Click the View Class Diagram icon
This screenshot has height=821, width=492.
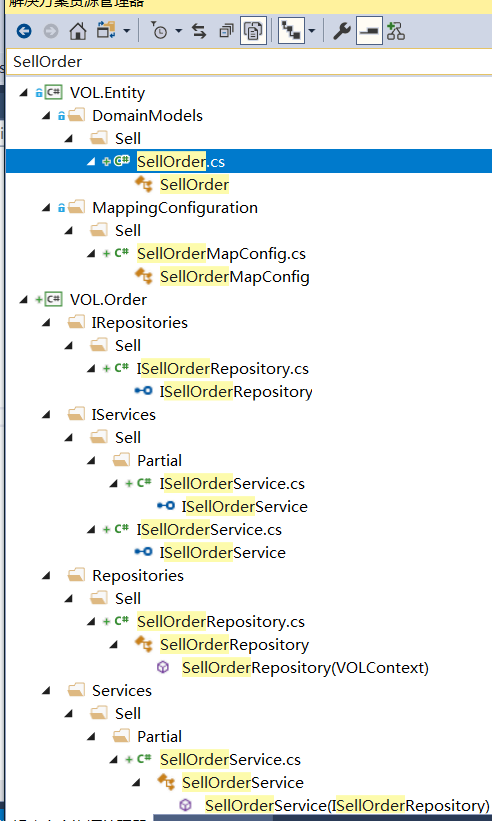pos(396,31)
